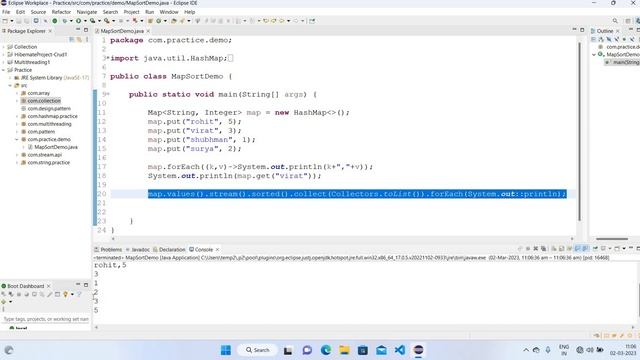This screenshot has height=360, width=640.
Task: Close the MapSortDemo.java editor tab
Action: pyautogui.click(x=148, y=31)
